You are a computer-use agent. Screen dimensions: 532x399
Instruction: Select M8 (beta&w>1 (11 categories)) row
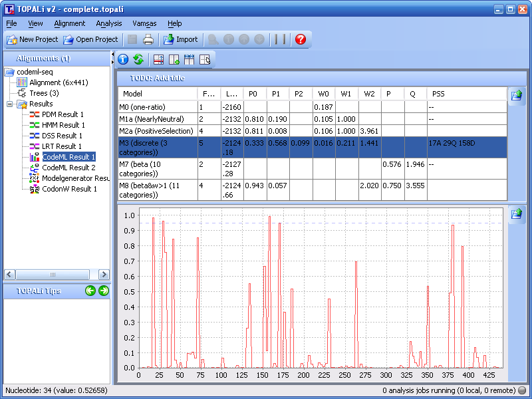point(313,190)
